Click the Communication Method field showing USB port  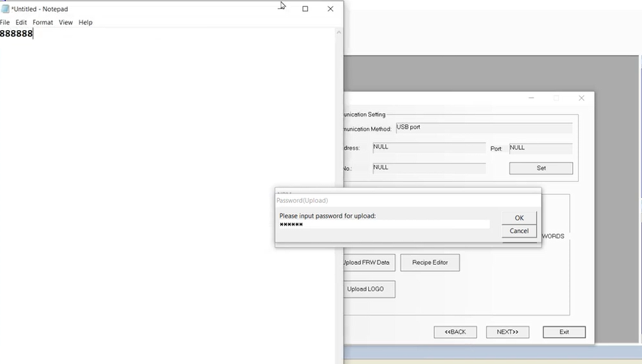point(483,128)
